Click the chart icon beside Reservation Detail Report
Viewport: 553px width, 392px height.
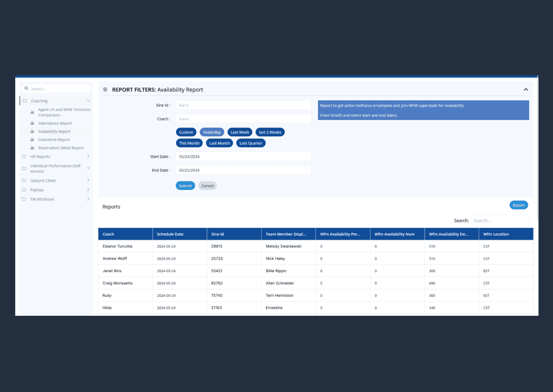click(32, 148)
